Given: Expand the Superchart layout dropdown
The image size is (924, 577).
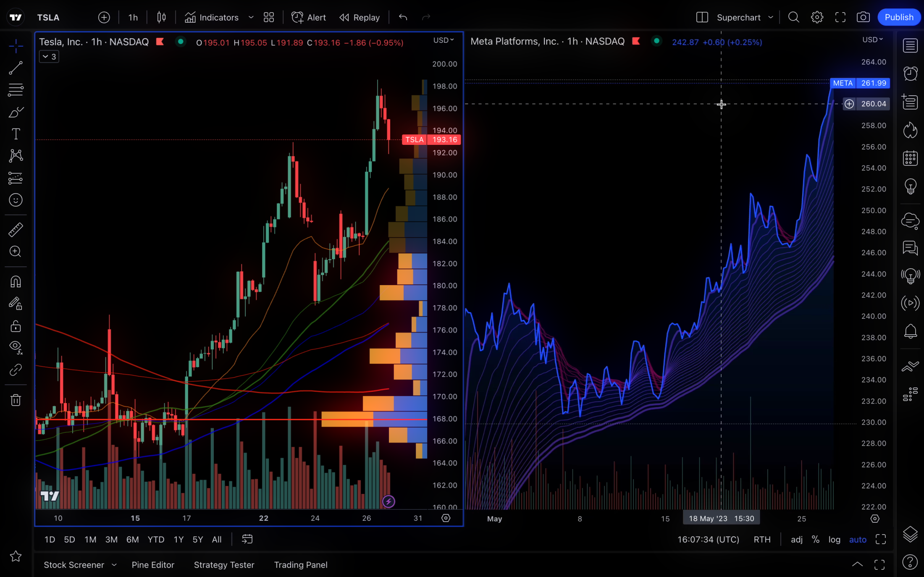Looking at the screenshot, I should click(x=771, y=17).
